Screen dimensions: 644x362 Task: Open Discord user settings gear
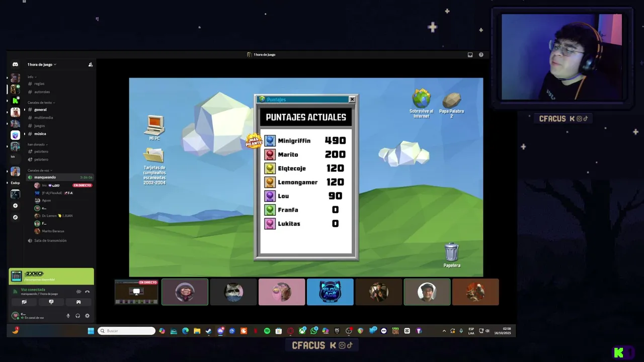point(87,316)
